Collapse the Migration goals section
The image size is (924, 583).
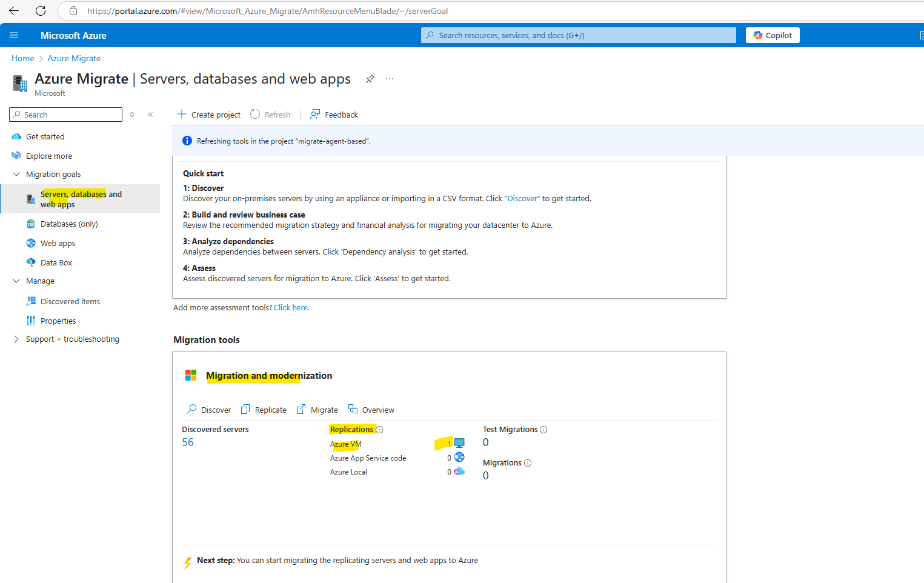16,174
